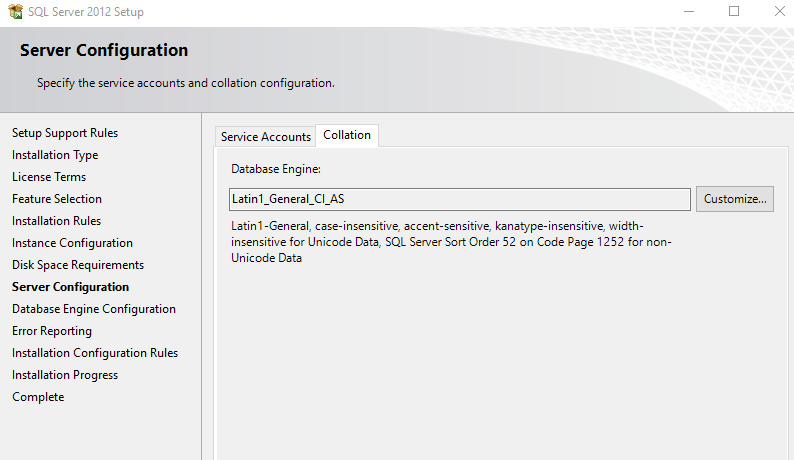Screen dimensions: 794x460
Task: Open Instance Configuration step
Action: coord(72,243)
